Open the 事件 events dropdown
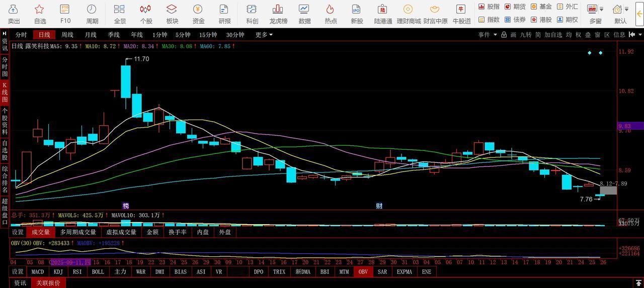The height and width of the screenshot is (288, 644). pos(488,35)
